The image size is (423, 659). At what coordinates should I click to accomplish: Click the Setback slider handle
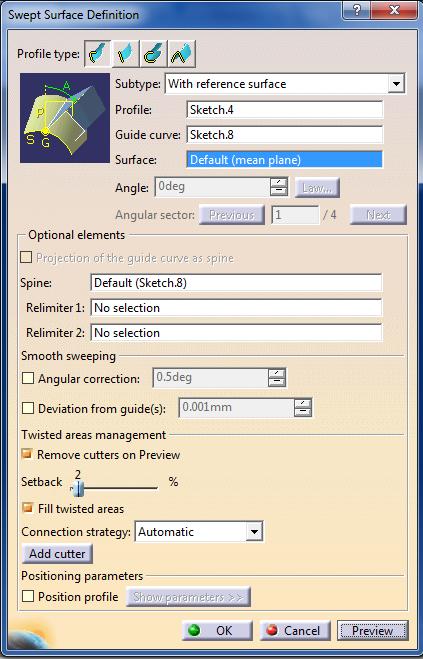pos(79,489)
